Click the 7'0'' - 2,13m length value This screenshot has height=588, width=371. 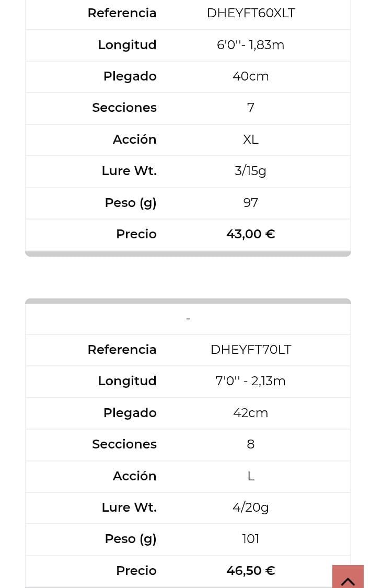click(x=251, y=381)
